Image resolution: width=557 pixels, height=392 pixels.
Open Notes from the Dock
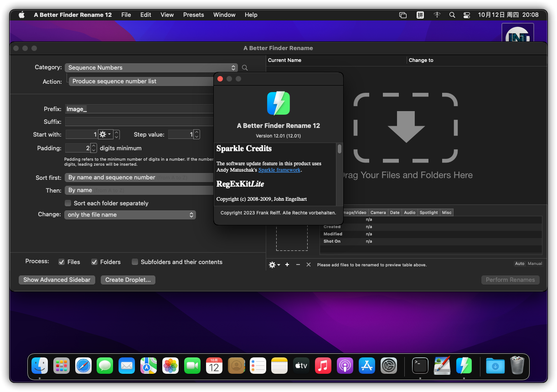280,366
